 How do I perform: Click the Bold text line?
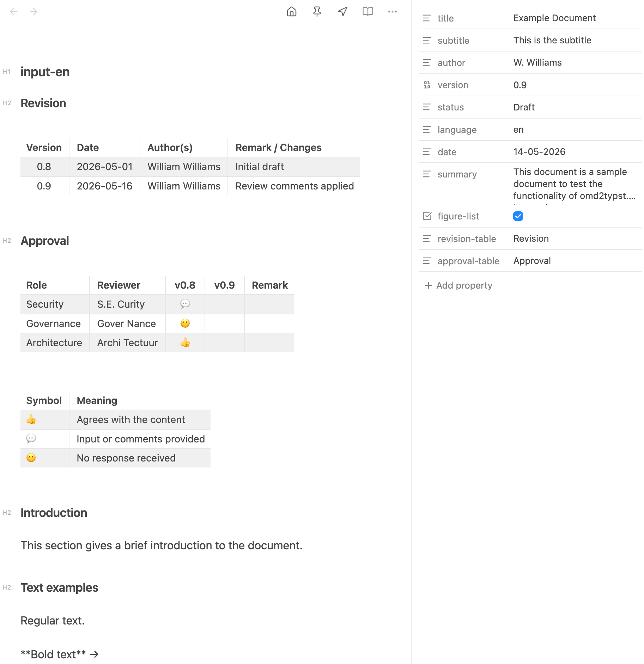(x=59, y=654)
